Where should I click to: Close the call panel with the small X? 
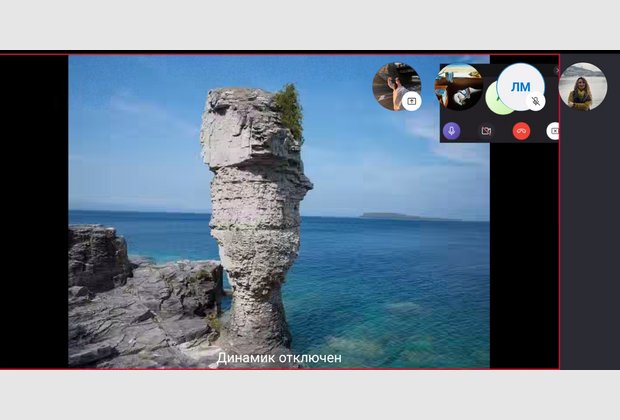(556, 70)
